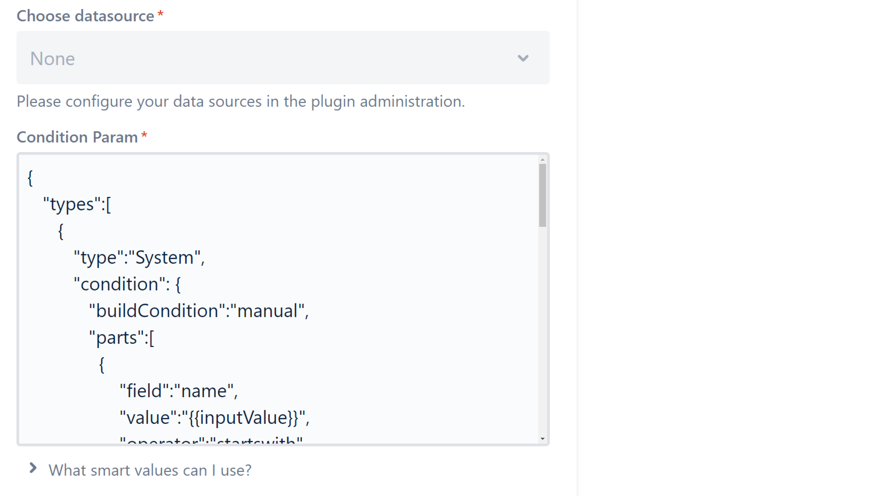
Task: Click the 'Choose datasource' label
Action: 85,16
